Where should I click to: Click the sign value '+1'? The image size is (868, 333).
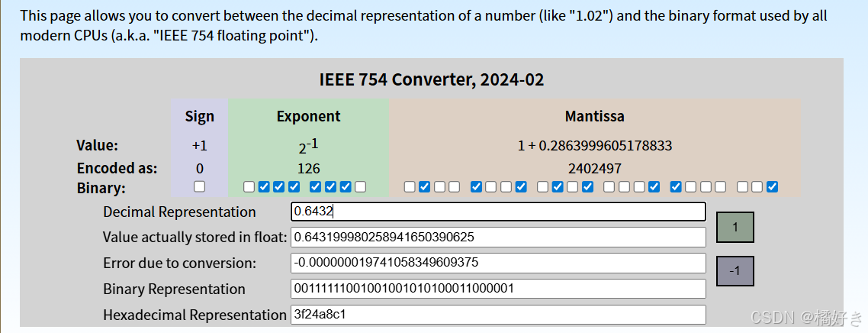point(200,147)
